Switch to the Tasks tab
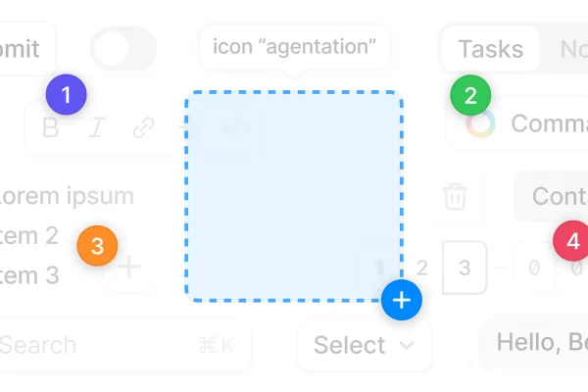588x392 pixels. coord(491,49)
